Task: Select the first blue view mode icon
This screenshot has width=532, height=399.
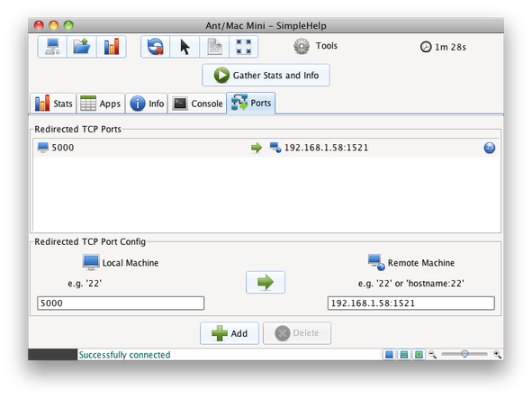Action: tap(389, 355)
